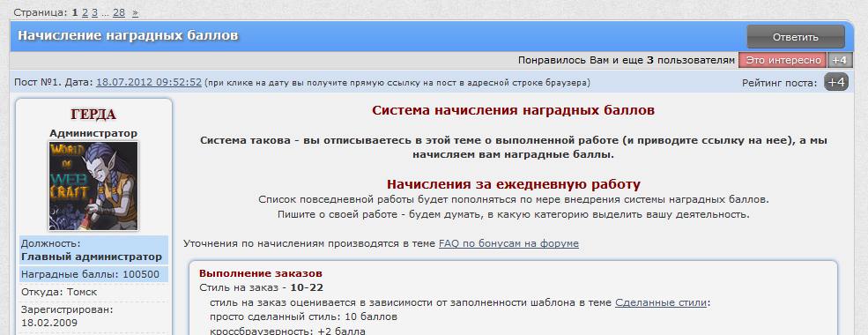Click the Ответить reply button

(x=796, y=37)
